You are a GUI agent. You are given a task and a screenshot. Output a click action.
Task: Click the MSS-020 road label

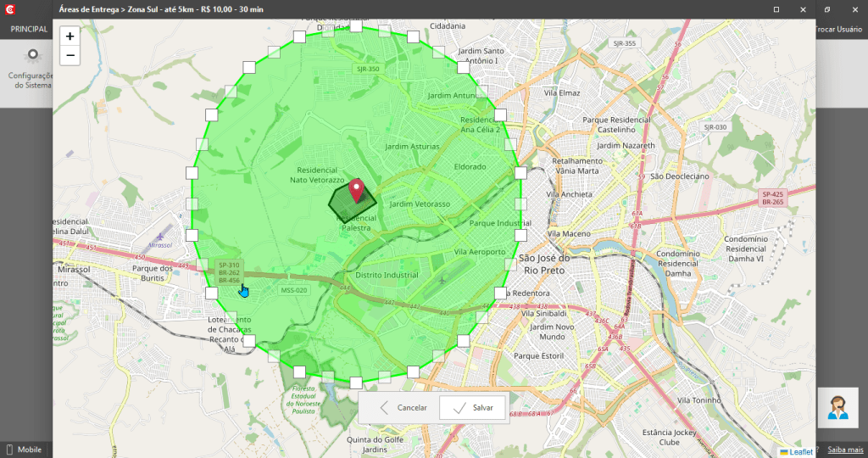[294, 290]
